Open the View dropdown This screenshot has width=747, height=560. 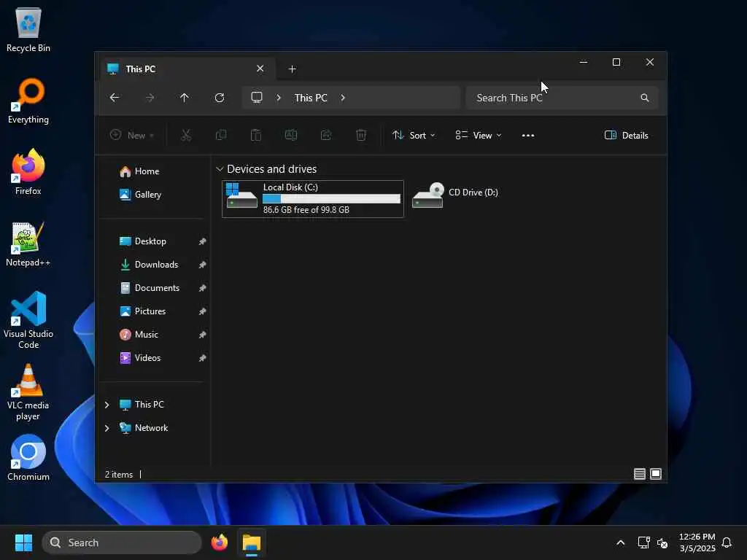(478, 135)
